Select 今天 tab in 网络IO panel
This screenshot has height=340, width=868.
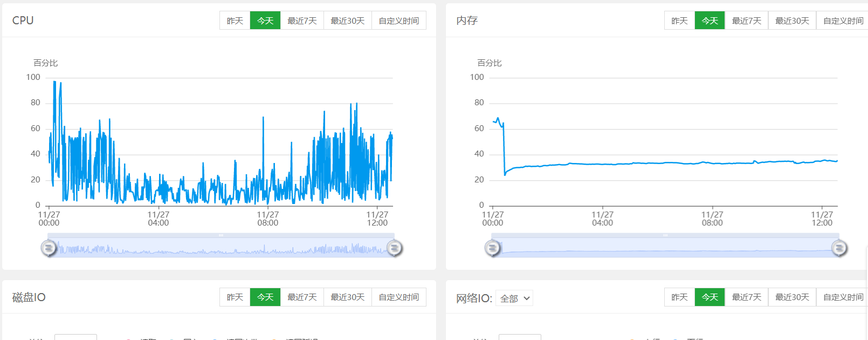[x=710, y=297]
